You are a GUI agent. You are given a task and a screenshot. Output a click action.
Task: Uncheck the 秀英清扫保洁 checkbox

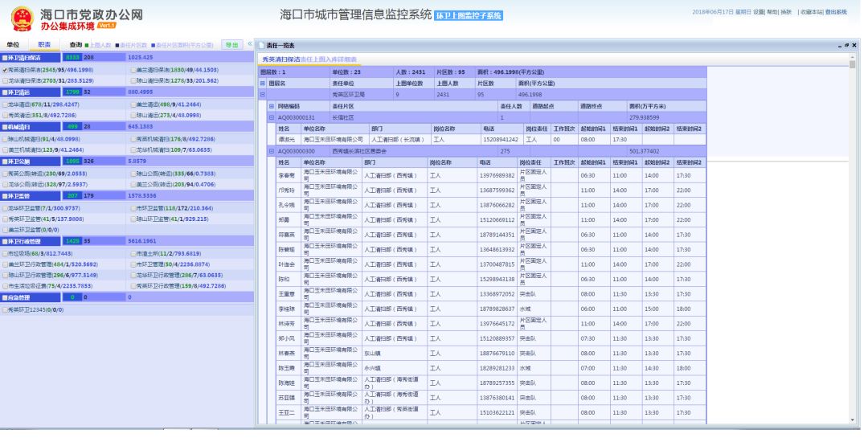pos(5,70)
